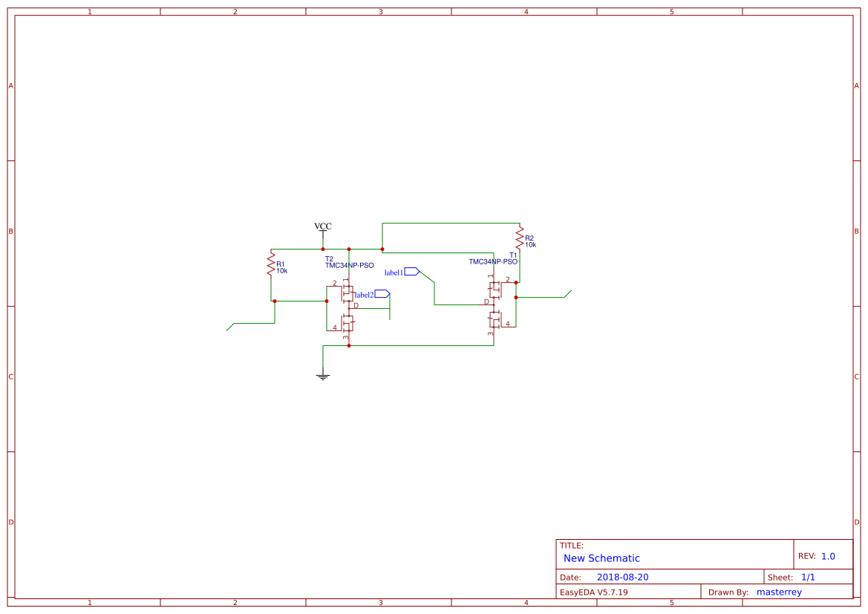Click the "EasyEDA V5.7.19" version text
Viewport: 868px width, 614px height.
click(x=593, y=592)
